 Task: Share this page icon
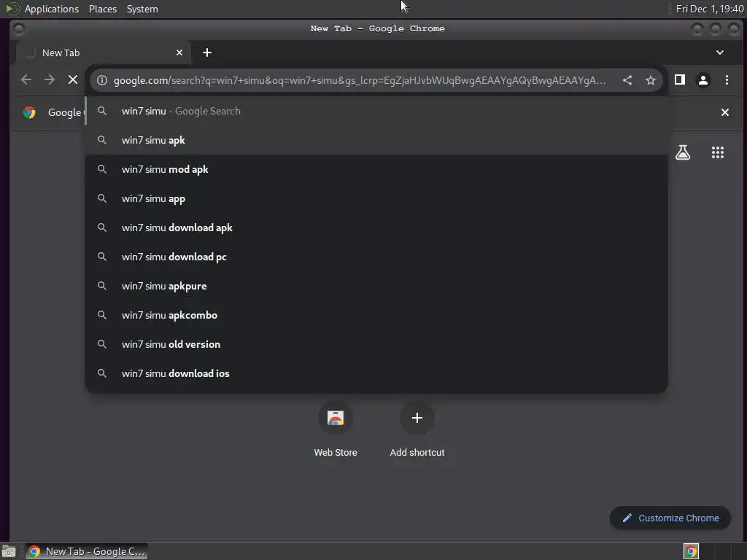[x=627, y=80]
